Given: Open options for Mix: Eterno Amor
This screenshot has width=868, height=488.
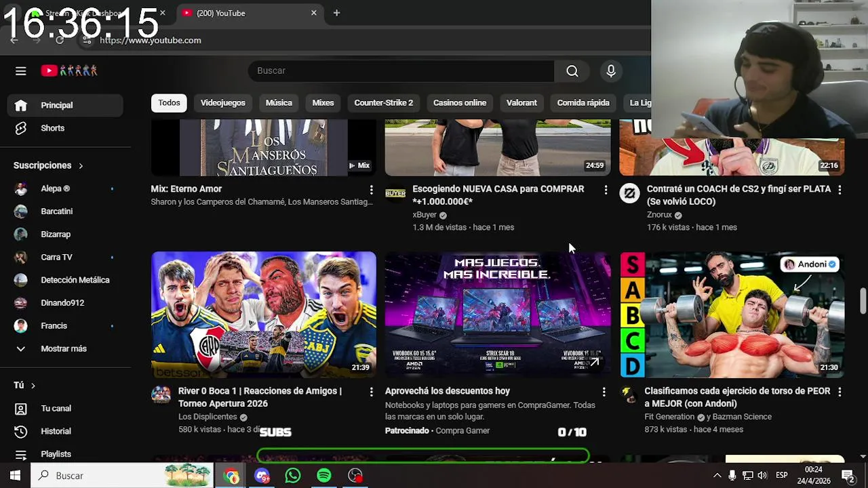Looking at the screenshot, I should (371, 190).
